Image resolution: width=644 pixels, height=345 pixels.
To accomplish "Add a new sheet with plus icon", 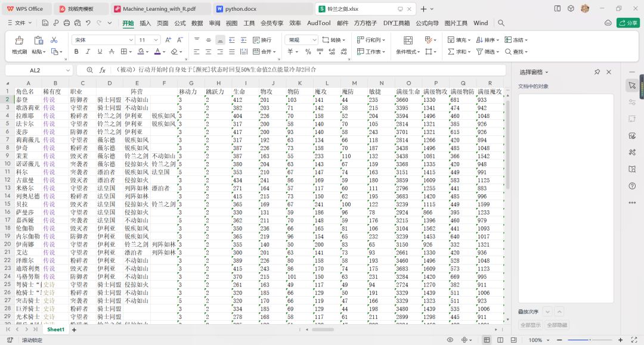I will [x=74, y=330].
